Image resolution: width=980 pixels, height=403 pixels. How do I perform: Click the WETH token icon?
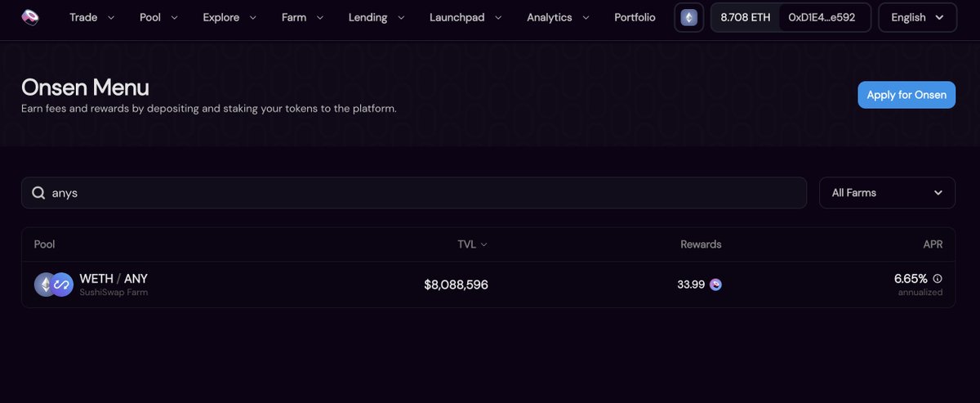click(46, 284)
